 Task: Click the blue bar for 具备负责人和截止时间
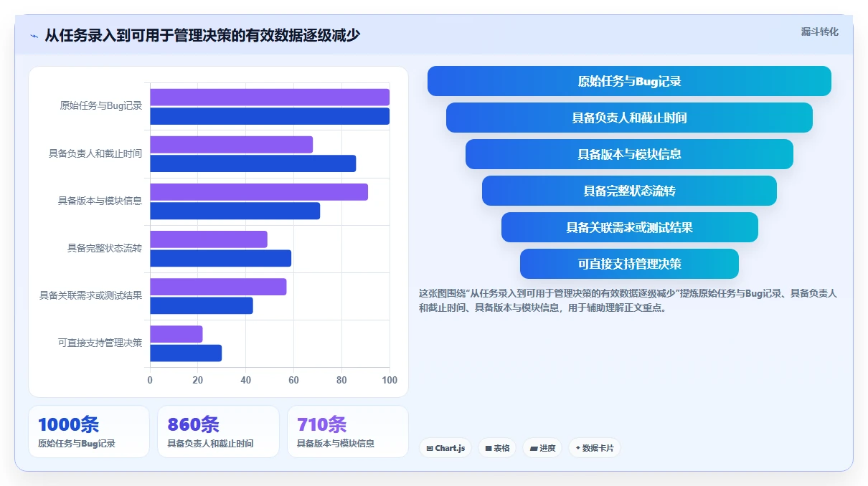[253, 163]
